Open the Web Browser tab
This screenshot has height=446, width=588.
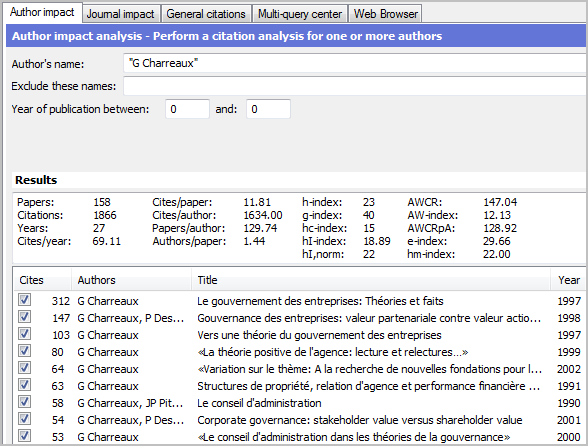386,14
